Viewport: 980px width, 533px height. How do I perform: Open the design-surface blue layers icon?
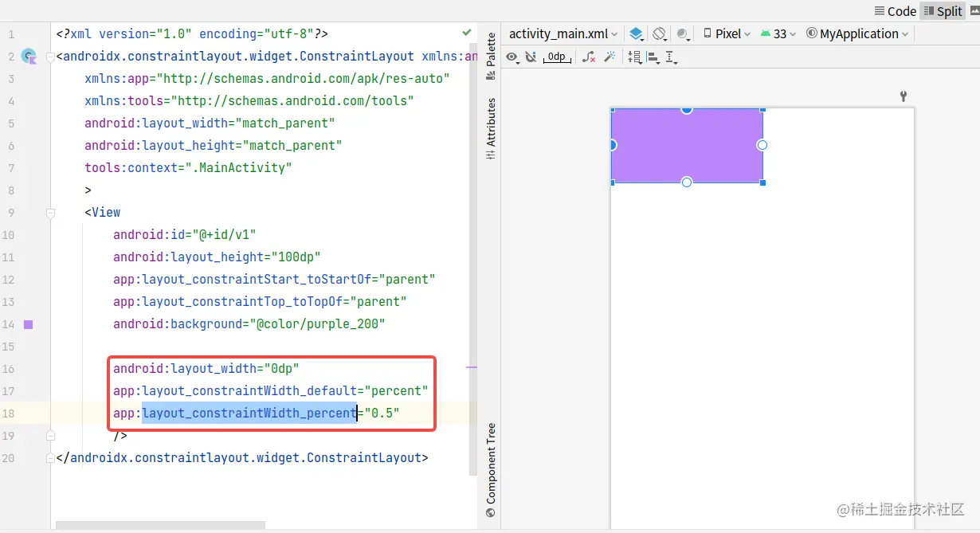pos(636,33)
